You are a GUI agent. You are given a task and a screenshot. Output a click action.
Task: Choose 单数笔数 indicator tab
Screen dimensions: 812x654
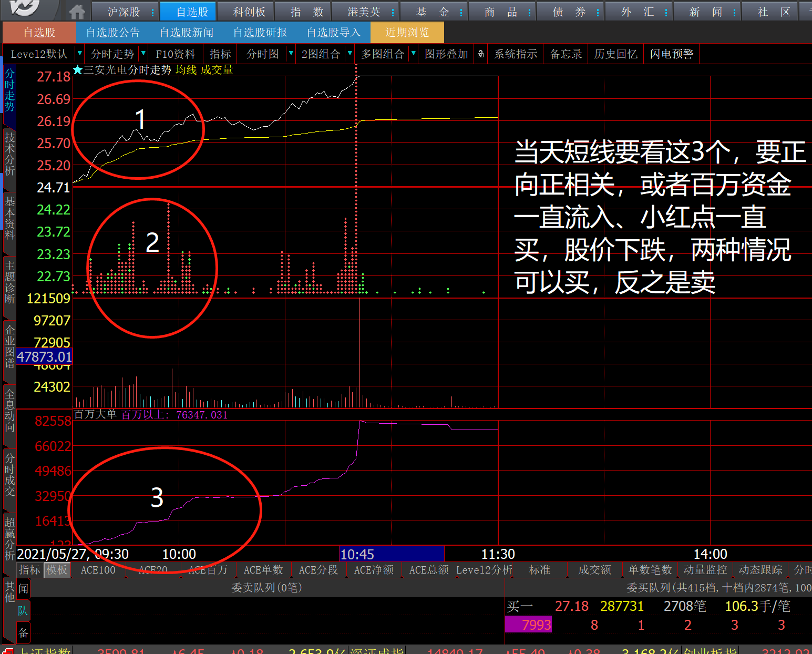tap(650, 570)
